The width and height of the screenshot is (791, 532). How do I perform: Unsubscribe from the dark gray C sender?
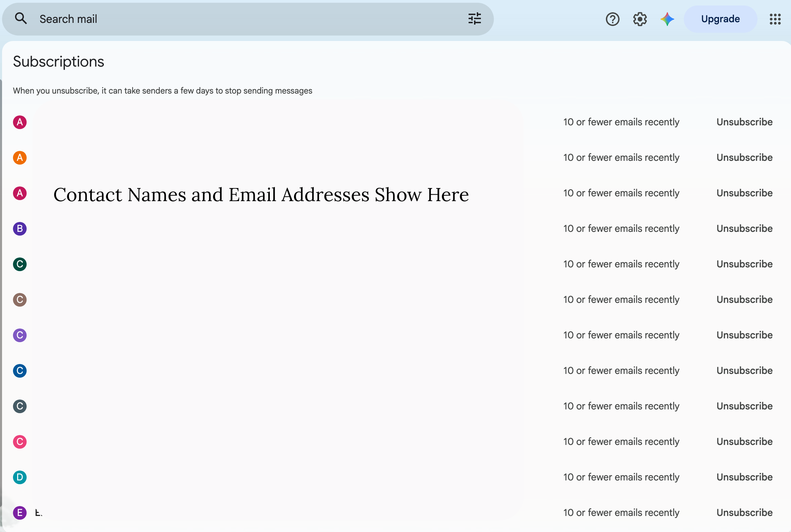[x=745, y=406]
